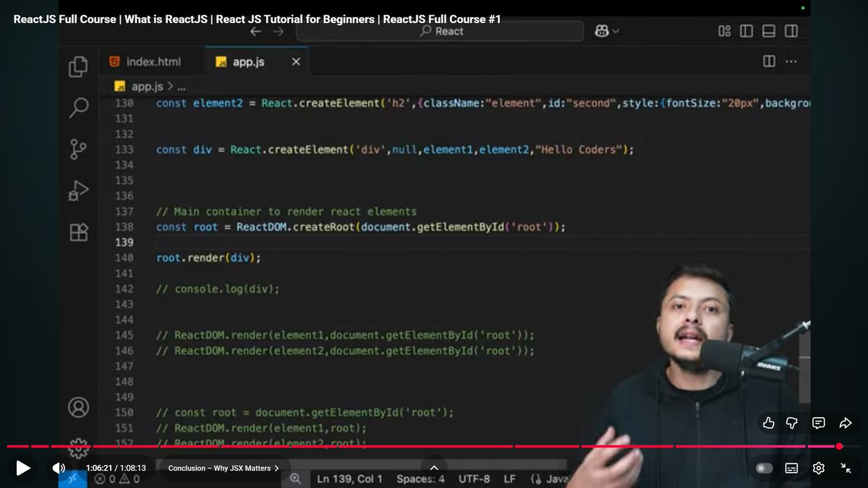Image resolution: width=868 pixels, height=488 pixels.
Task: Click on 'root.render(div);' code line
Action: click(208, 257)
